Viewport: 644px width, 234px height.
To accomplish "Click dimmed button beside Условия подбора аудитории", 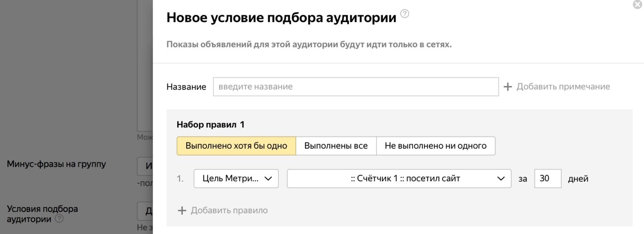I will click(x=145, y=211).
